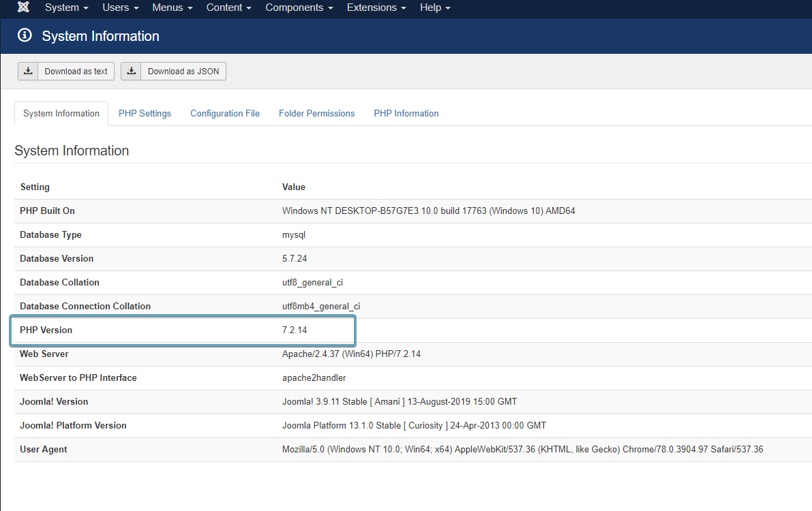Switch to the PHP Settings tab

[145, 114]
